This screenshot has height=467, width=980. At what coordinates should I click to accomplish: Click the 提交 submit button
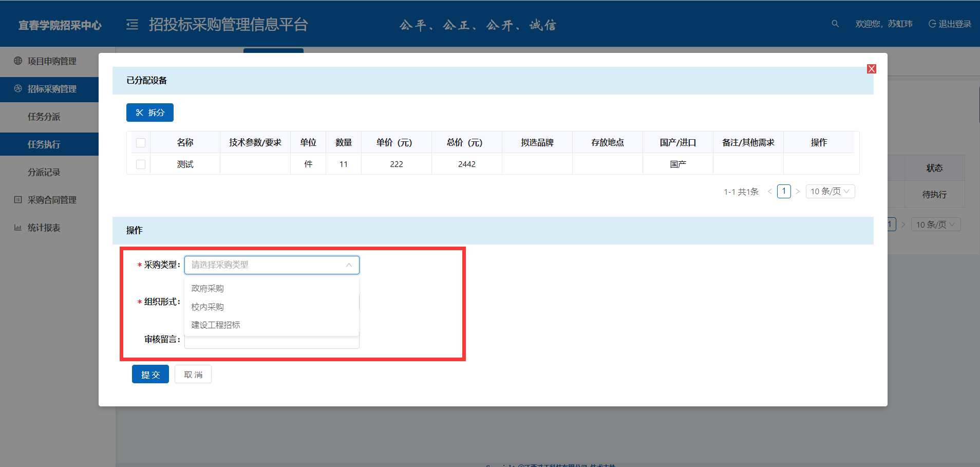point(150,375)
